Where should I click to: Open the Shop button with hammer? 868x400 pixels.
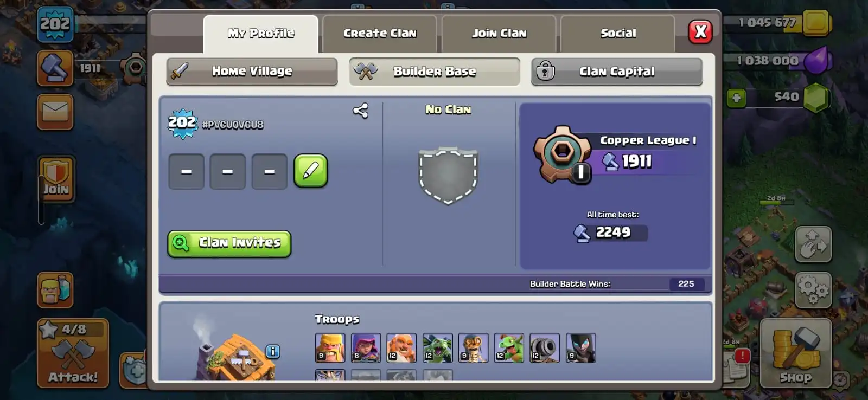click(x=796, y=353)
